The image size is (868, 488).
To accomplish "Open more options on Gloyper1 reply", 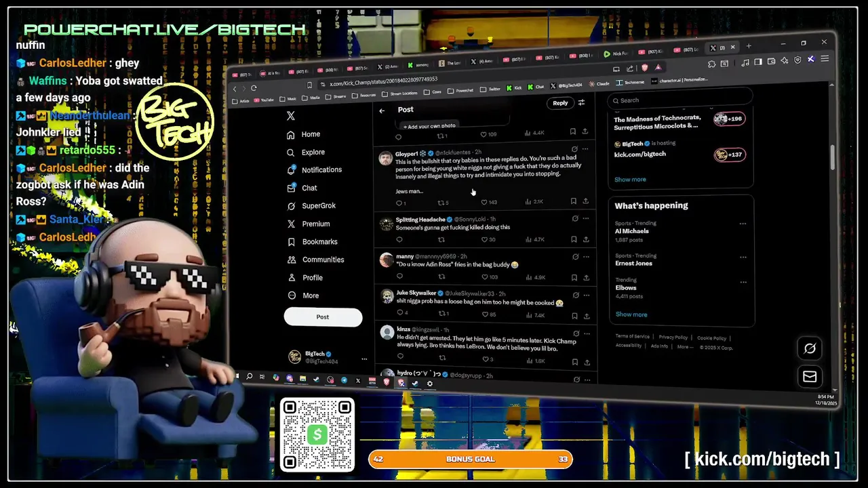I will pos(585,149).
